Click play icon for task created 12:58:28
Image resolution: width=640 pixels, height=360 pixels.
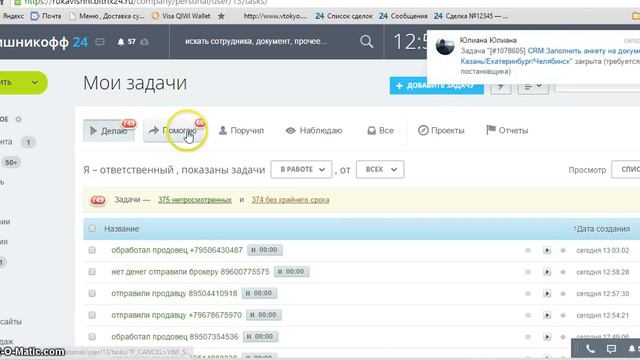547,272
